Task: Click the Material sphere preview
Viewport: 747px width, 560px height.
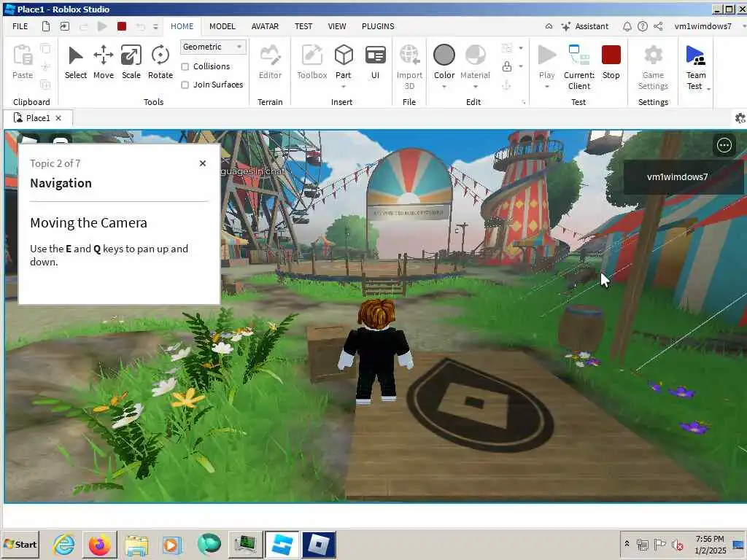Action: coord(475,55)
